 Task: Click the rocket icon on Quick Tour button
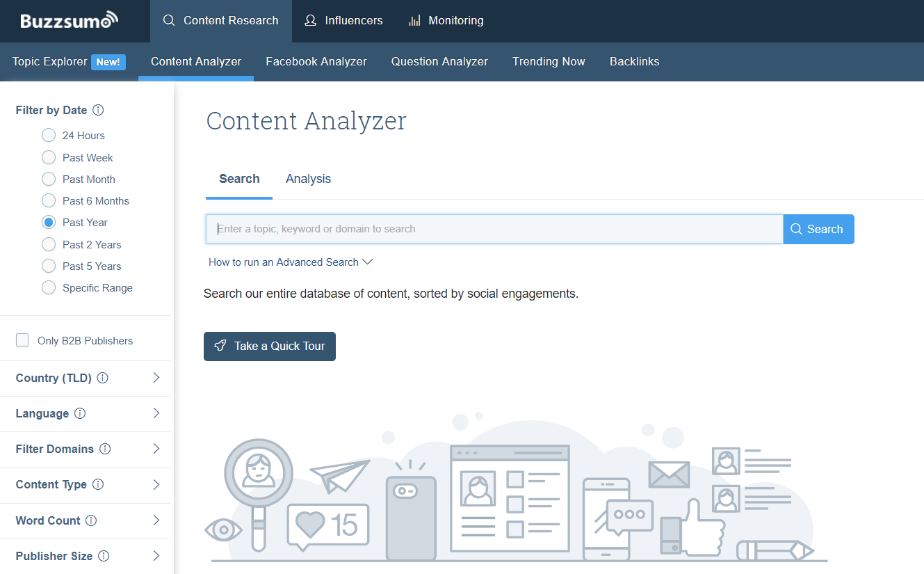(220, 346)
